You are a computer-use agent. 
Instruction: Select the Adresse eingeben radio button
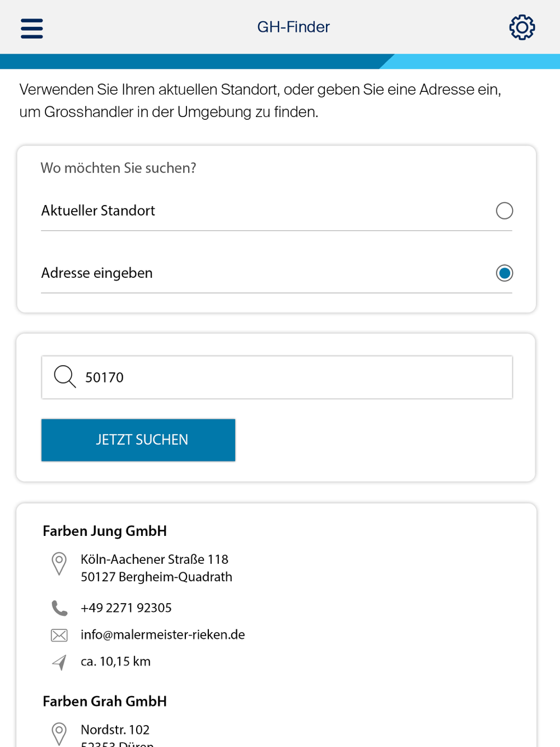tap(505, 273)
